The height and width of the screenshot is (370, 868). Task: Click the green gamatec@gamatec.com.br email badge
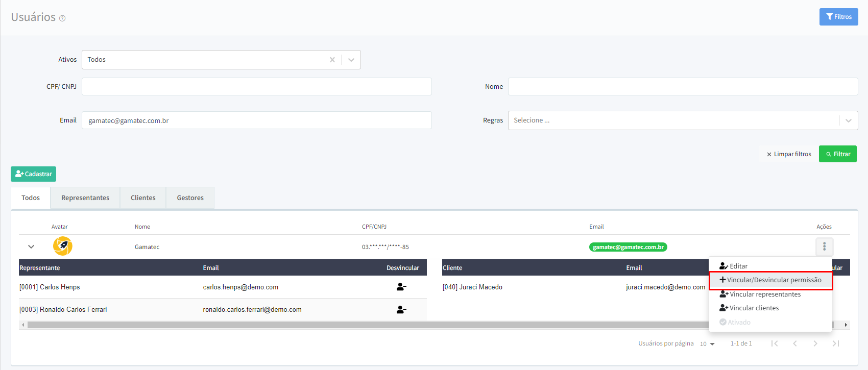click(628, 247)
